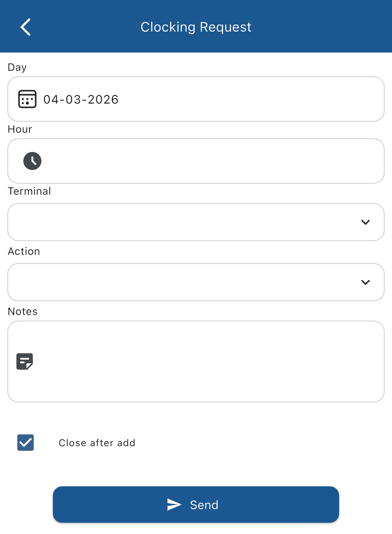The image size is (392, 534).
Task: Click the Notes label above the text area
Action: pos(22,311)
